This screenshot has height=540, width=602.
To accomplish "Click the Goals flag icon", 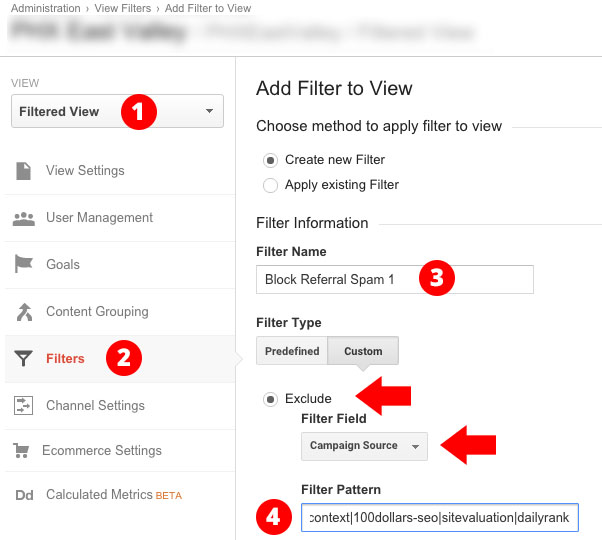I will [23, 264].
